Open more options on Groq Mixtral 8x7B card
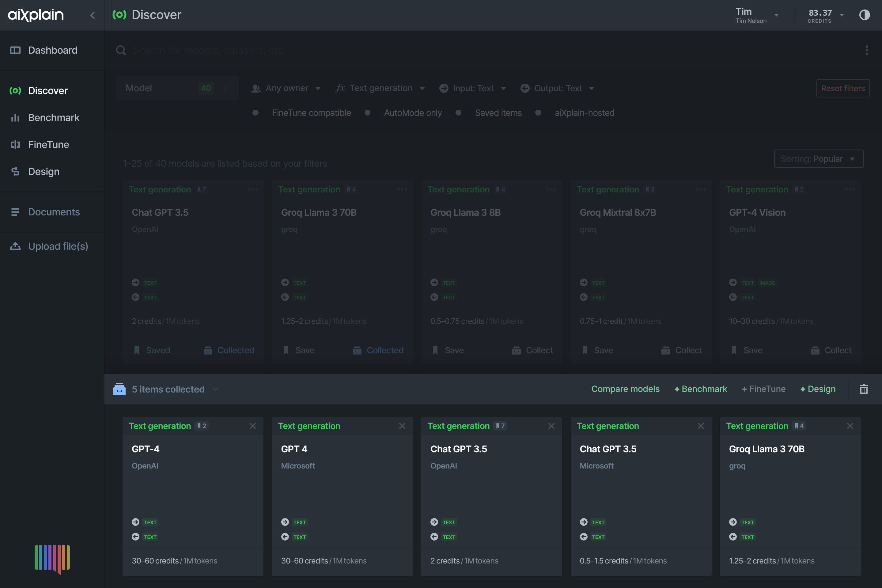882x588 pixels. [701, 189]
